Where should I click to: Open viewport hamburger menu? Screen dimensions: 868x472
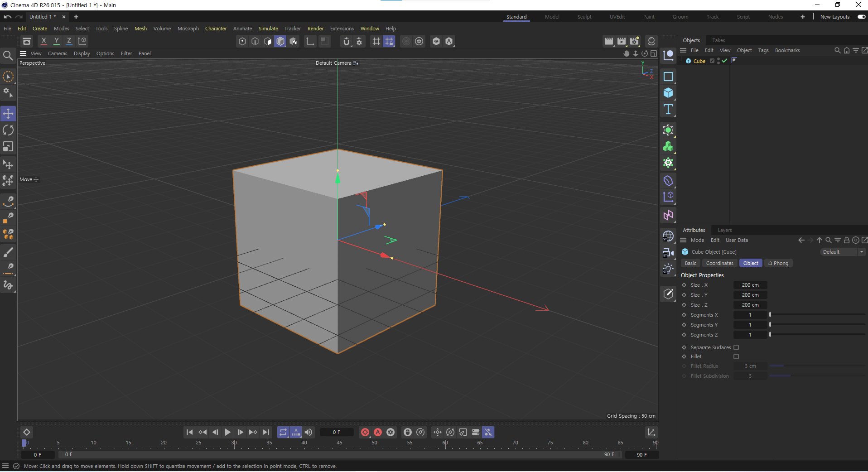(23, 53)
